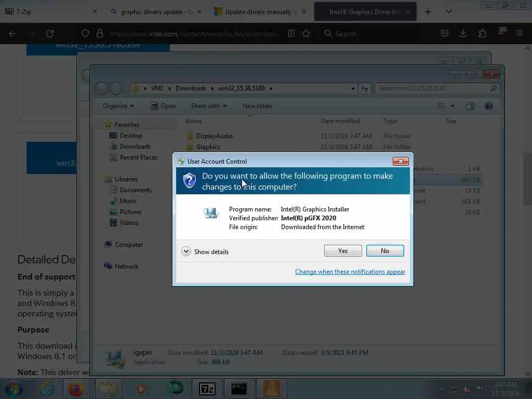532x399 pixels.
Task: Open the Share with dropdown in Explorer
Action: pos(209,106)
